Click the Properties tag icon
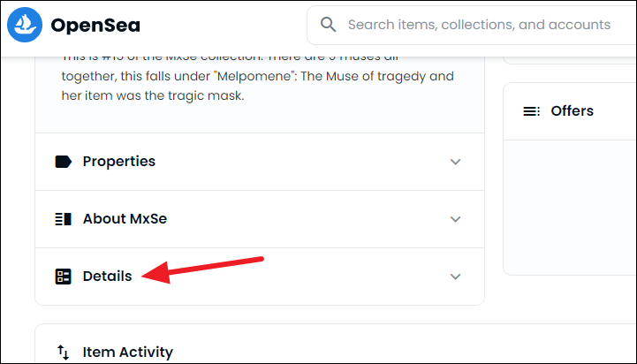Viewport: 637px width, 364px height. [63, 162]
